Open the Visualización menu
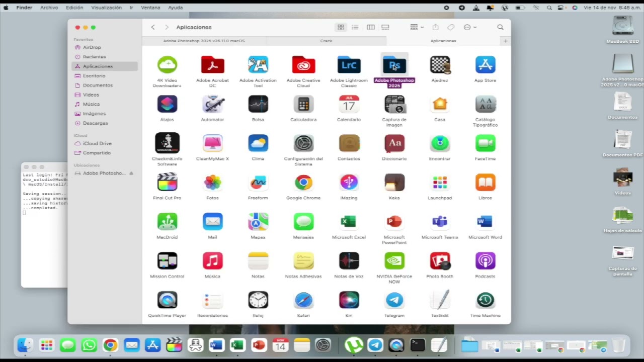 [x=106, y=8]
